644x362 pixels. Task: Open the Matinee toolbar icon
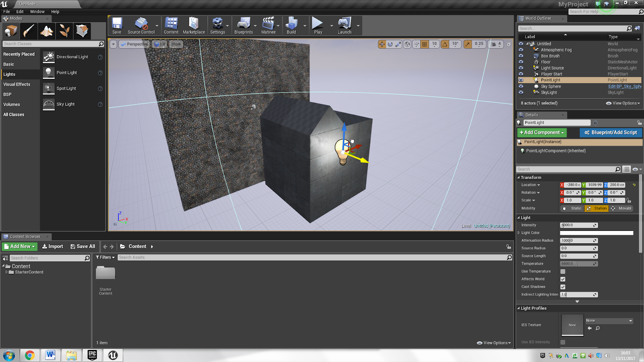point(268,26)
